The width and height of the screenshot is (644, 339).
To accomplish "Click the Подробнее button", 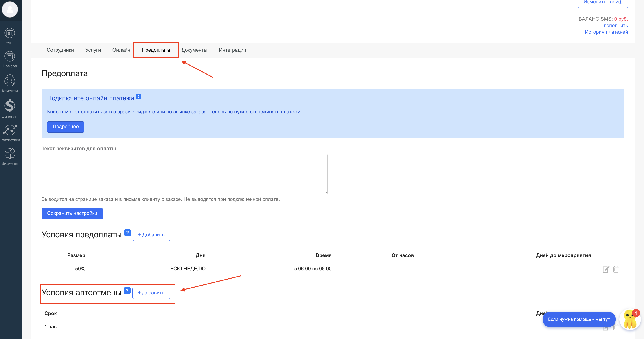I will tap(66, 127).
